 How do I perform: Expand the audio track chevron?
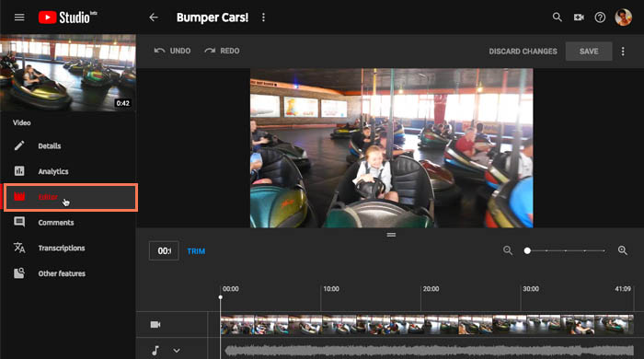(x=177, y=351)
